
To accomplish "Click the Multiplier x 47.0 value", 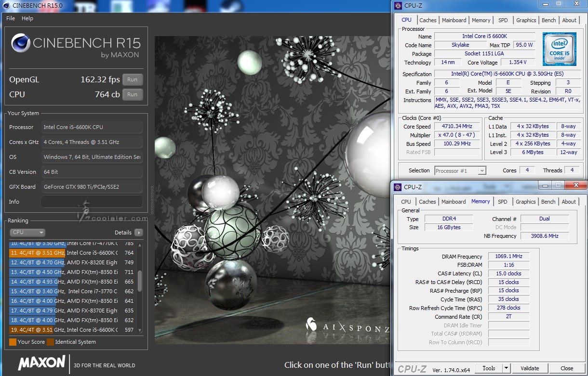I will 457,135.
